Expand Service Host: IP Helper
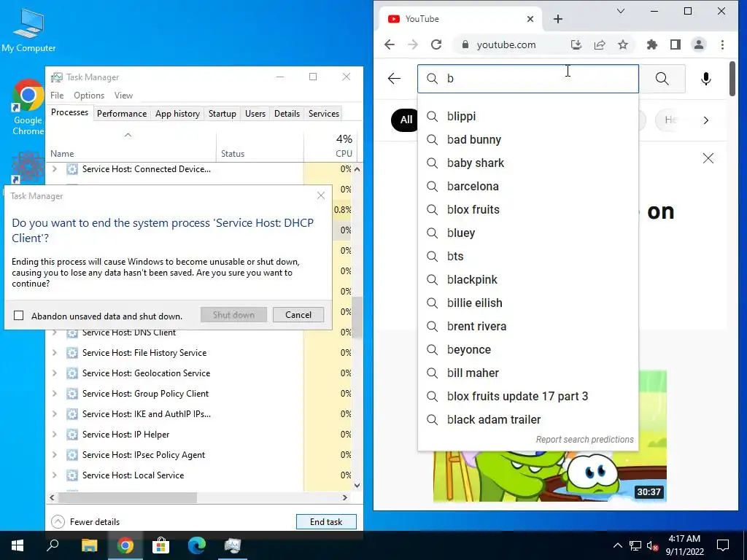Image resolution: width=747 pixels, height=560 pixels. [54, 435]
